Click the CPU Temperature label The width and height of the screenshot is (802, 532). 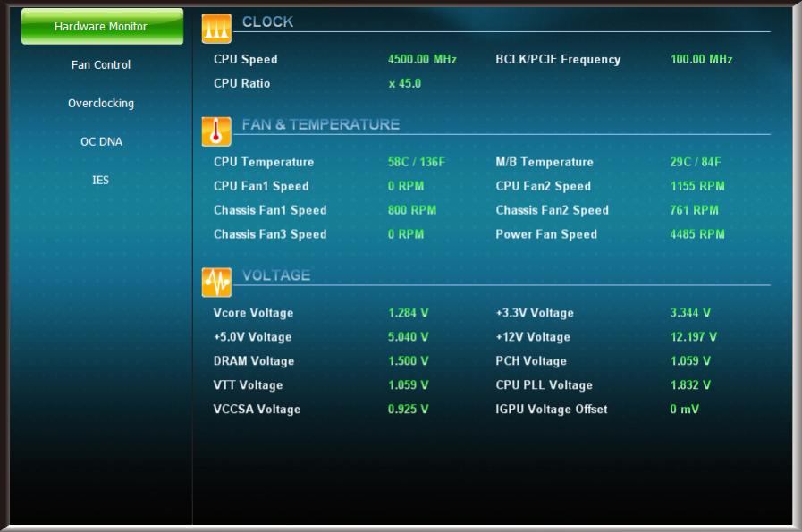point(264,162)
